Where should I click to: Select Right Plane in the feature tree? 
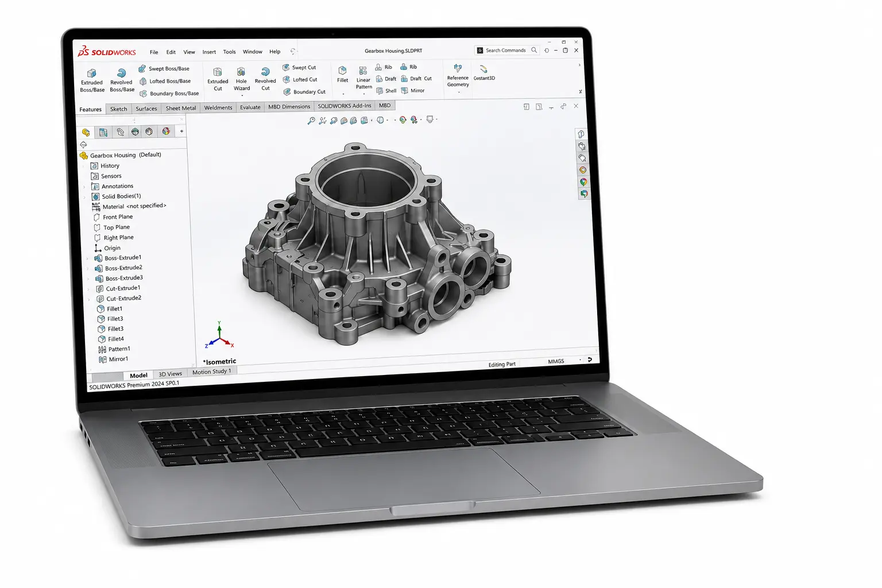click(114, 238)
